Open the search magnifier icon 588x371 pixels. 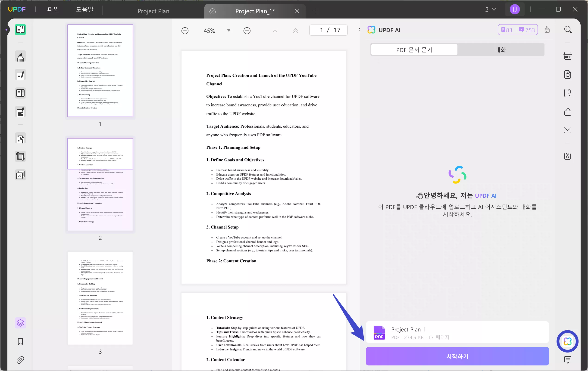(568, 30)
